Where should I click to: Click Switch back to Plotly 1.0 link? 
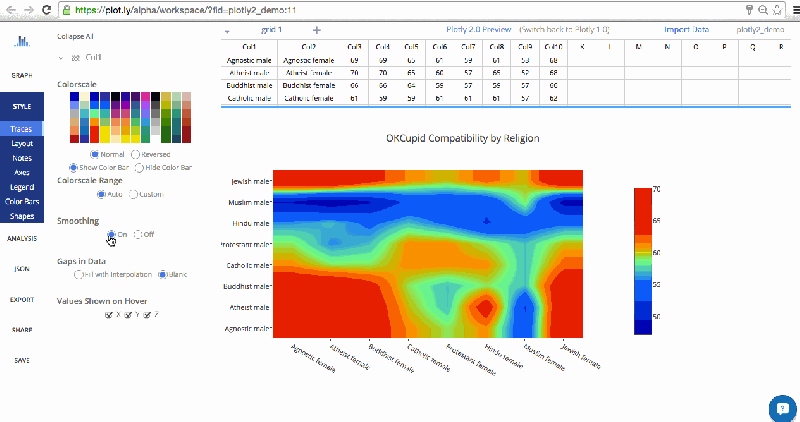564,30
